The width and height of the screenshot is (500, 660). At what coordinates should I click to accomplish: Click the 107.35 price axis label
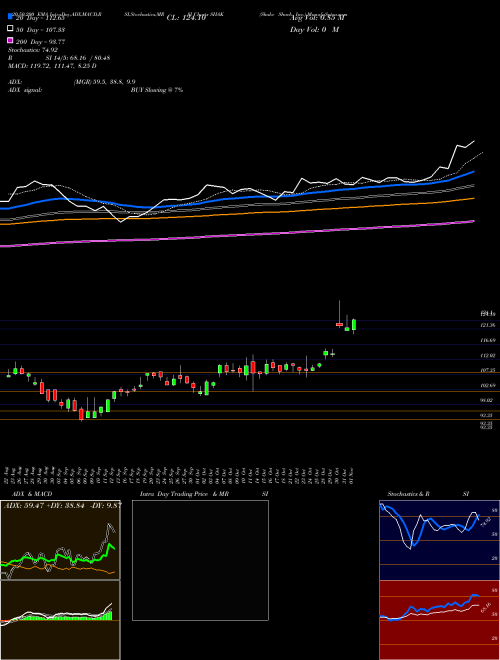(488, 370)
